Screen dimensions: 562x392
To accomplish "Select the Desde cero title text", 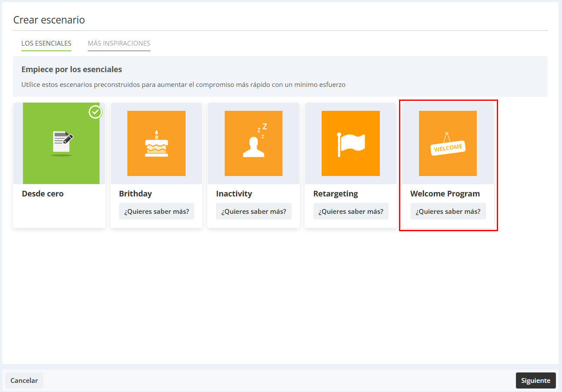I will click(43, 194).
